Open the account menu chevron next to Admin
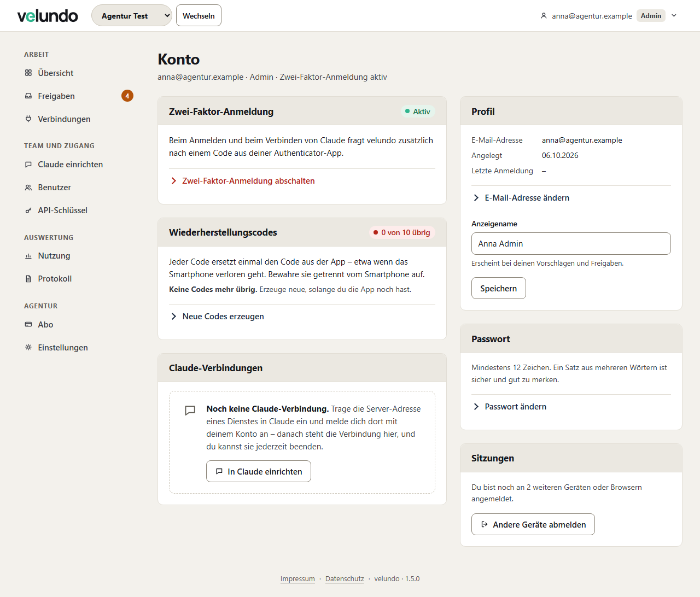 [674, 15]
